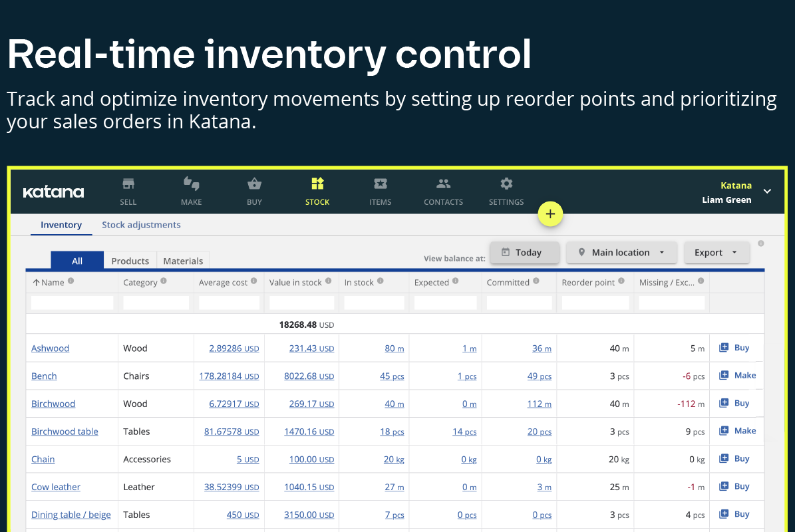Click Bench value 8022.68 USD
Image resolution: width=795 pixels, height=532 pixels.
309,376
